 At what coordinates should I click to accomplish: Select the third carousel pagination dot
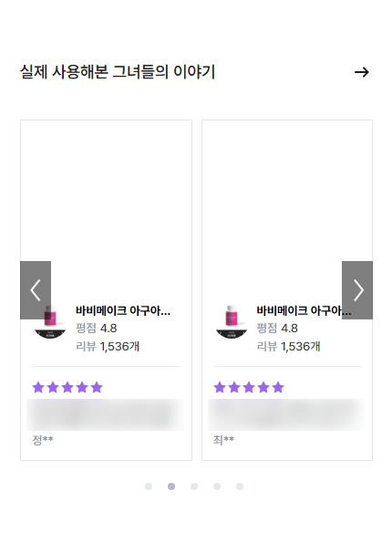(x=194, y=486)
